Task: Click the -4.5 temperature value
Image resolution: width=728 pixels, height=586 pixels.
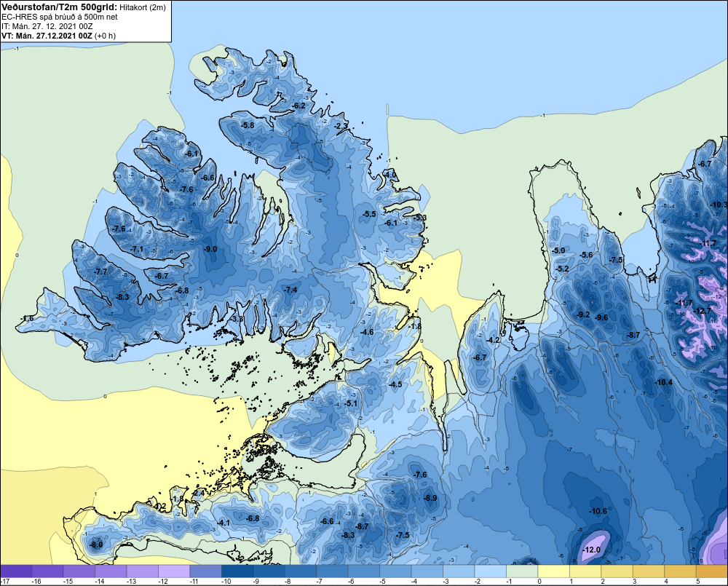Action: point(395,384)
